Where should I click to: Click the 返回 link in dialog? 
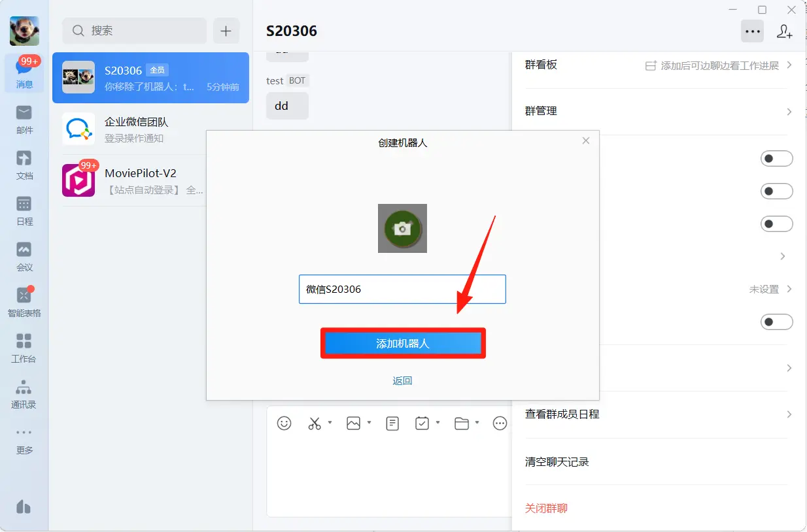pyautogui.click(x=402, y=381)
